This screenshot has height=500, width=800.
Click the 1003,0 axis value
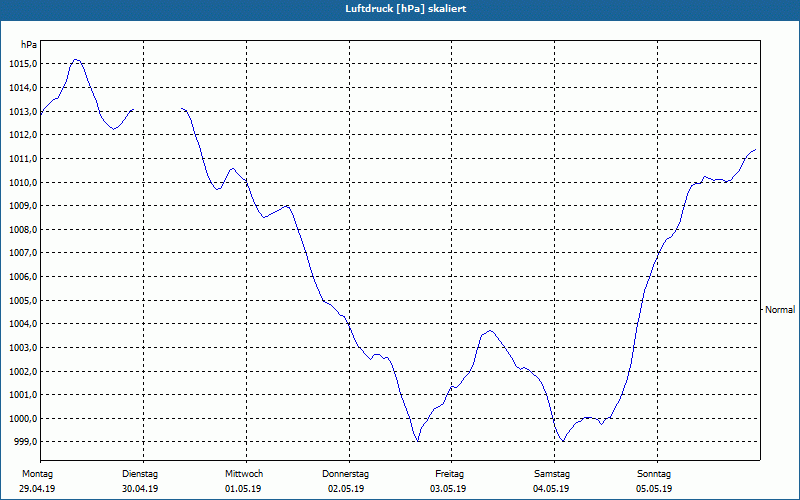(23, 347)
